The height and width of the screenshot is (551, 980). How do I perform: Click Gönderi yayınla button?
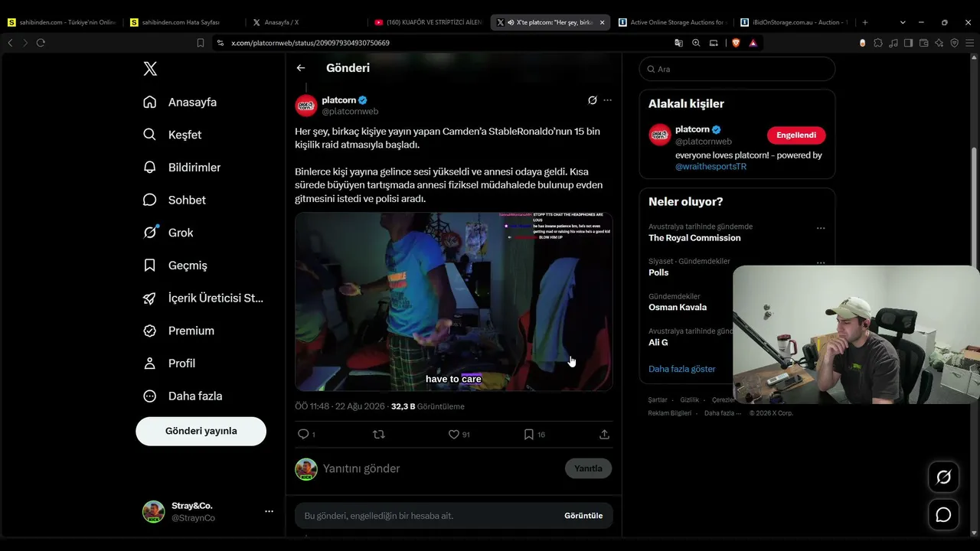pyautogui.click(x=201, y=431)
